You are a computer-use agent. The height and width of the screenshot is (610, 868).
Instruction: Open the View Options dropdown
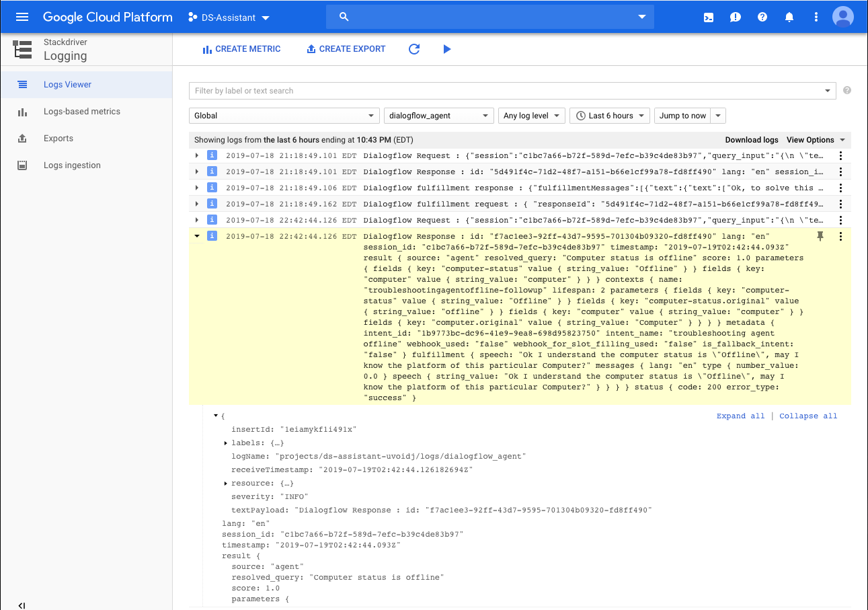pyautogui.click(x=816, y=140)
